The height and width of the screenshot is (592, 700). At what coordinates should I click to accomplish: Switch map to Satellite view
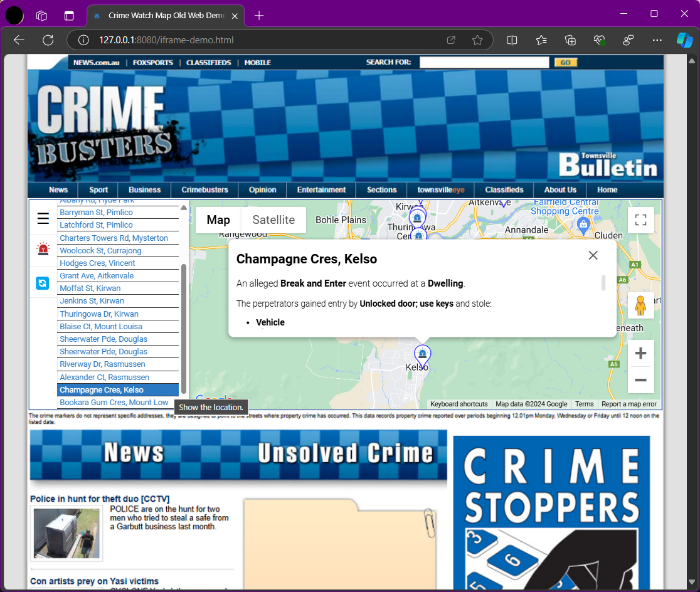273,220
